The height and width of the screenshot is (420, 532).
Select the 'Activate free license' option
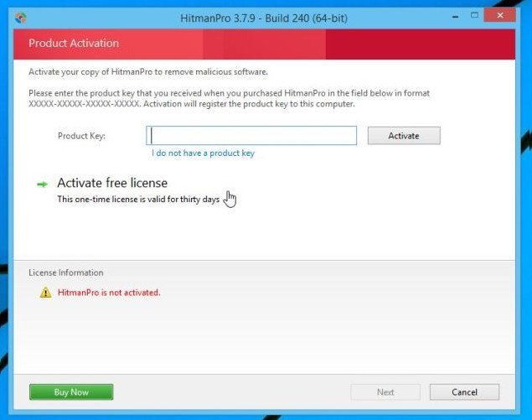pyautogui.click(x=112, y=183)
